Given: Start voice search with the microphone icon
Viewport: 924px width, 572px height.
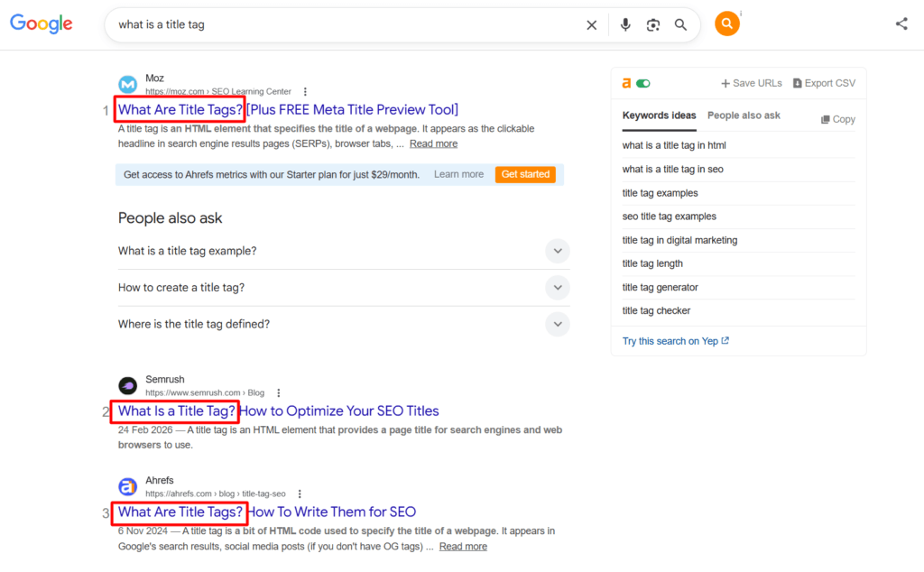Looking at the screenshot, I should (x=625, y=24).
